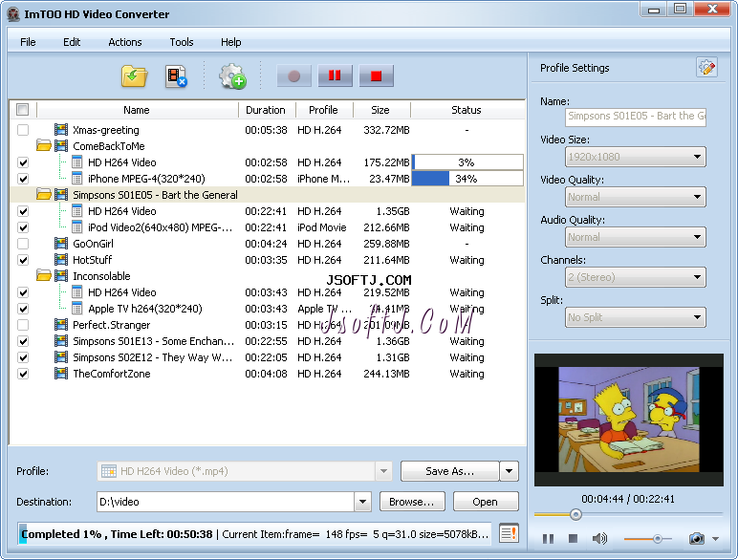Click the 34% progress bar for iPhone MPEG-4
Viewport: 738px width, 560px height.
(x=467, y=179)
